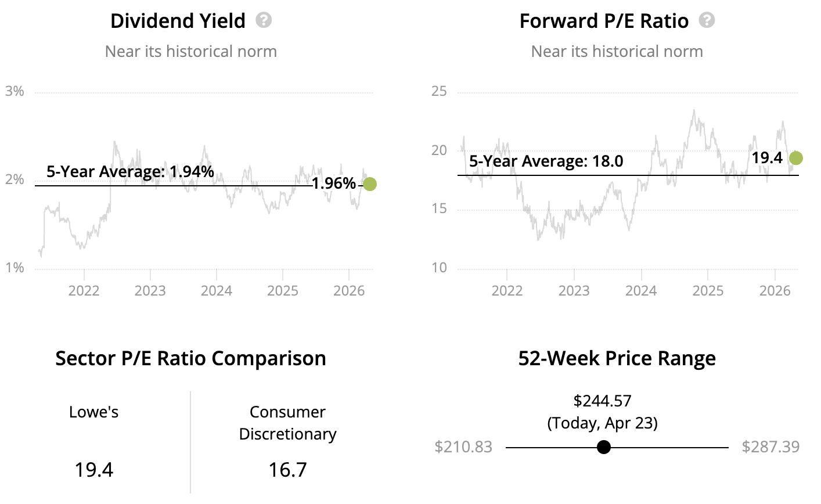Click today's price $244.57 label

pos(602,401)
